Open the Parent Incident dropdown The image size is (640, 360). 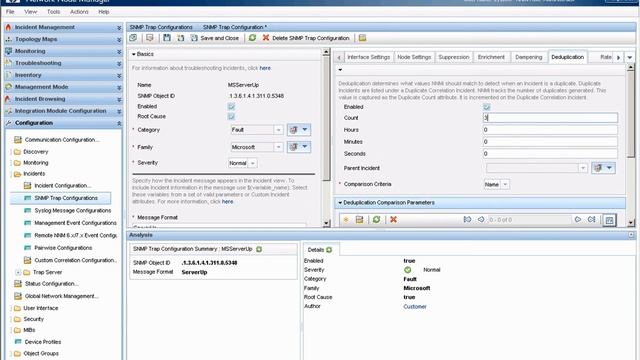[582, 168]
